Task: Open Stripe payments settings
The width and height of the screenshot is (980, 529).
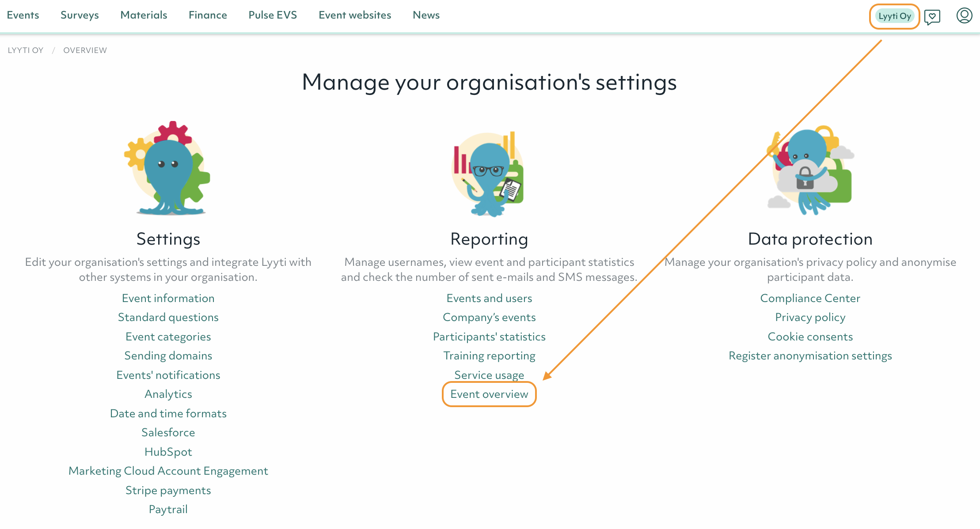Action: pos(168,490)
